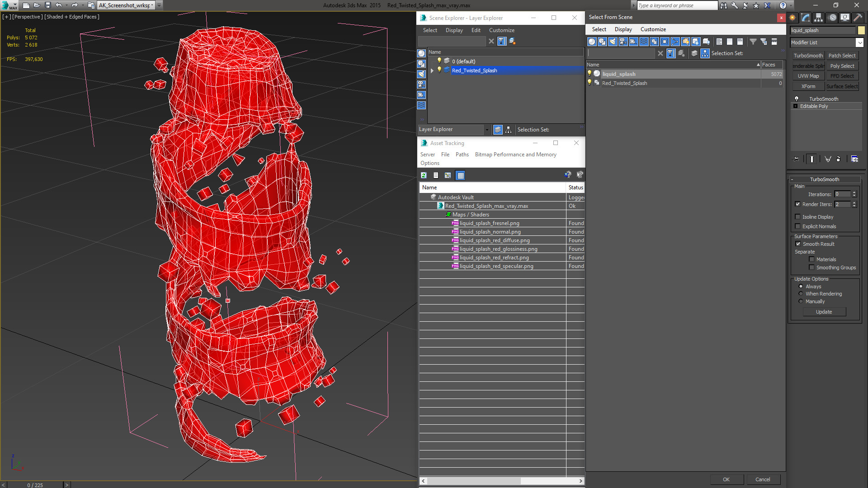Select Always update option
Image resolution: width=868 pixels, height=488 pixels.
click(801, 286)
